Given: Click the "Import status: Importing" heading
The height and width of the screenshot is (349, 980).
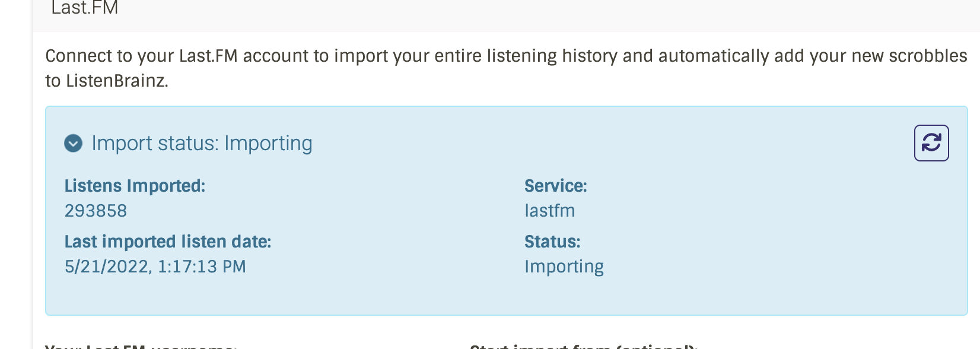Looking at the screenshot, I should coord(202,144).
